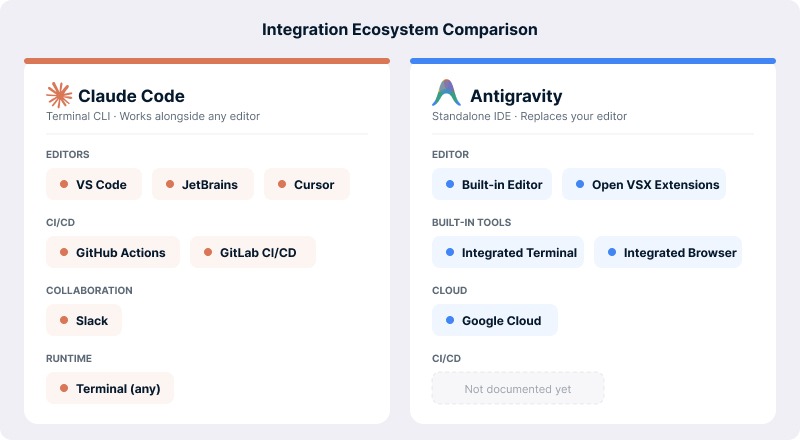The height and width of the screenshot is (440, 800).
Task: Select the Open VSX Extensions chip
Action: 644,184
